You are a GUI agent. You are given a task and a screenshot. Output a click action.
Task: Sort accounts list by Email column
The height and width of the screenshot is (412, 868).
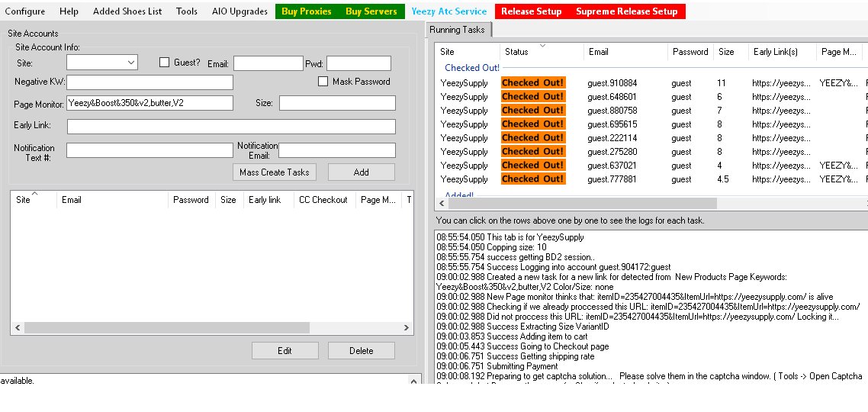pyautogui.click(x=112, y=200)
